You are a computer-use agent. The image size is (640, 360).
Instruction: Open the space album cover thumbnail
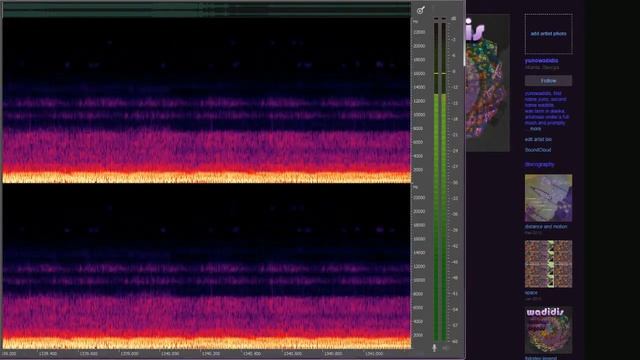click(x=549, y=264)
